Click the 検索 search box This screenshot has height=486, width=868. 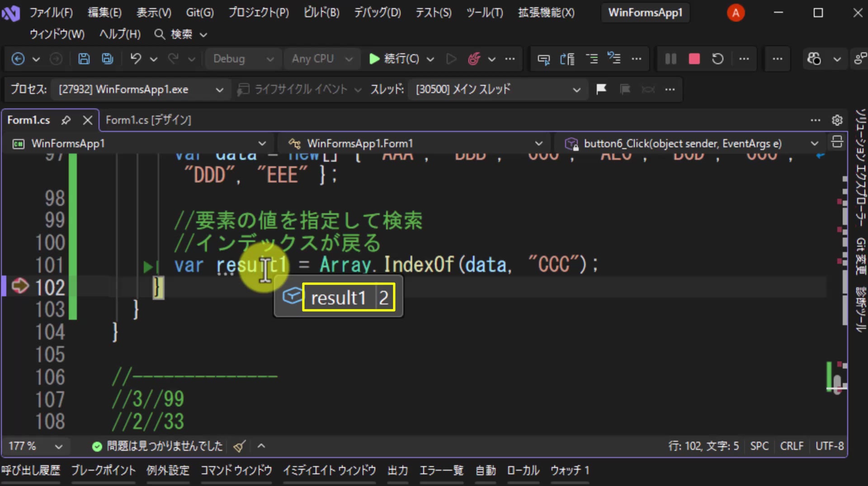(x=181, y=34)
